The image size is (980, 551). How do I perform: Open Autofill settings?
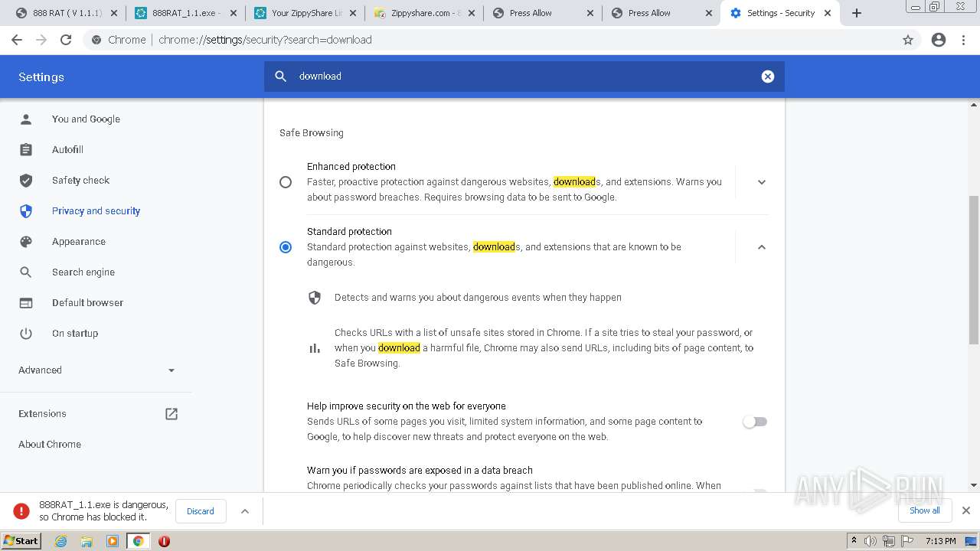67,150
